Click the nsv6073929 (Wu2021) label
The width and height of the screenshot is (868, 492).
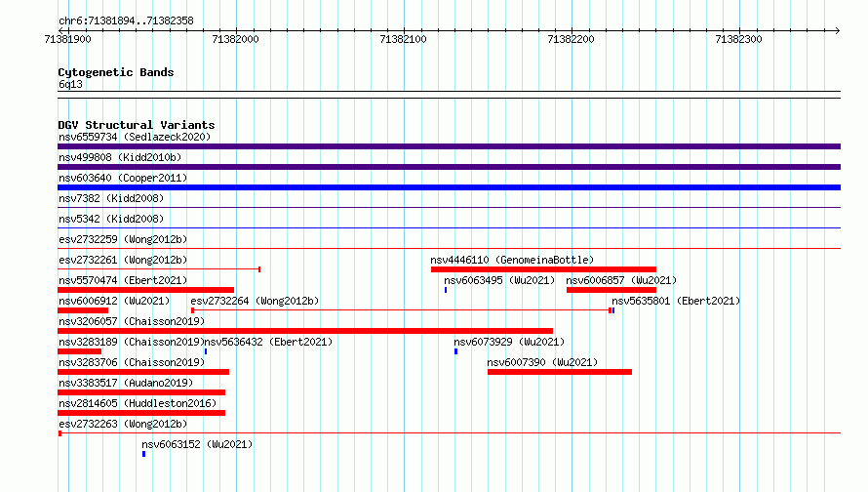(509, 342)
